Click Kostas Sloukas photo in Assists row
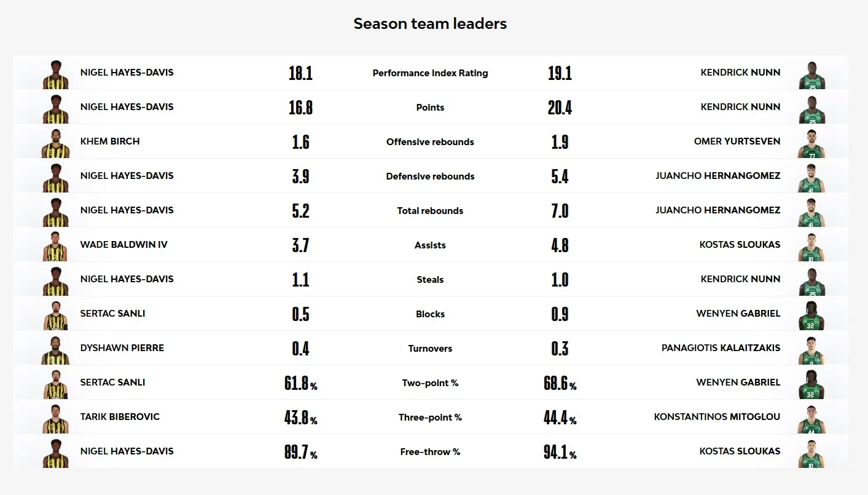This screenshot has height=495, width=868. click(x=811, y=246)
